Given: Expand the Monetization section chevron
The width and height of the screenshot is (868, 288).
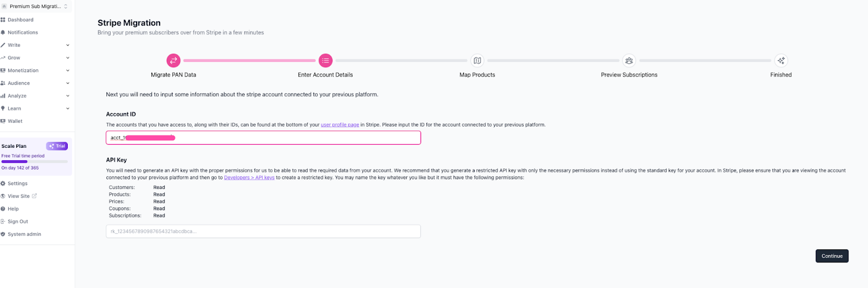Looking at the screenshot, I should point(68,71).
